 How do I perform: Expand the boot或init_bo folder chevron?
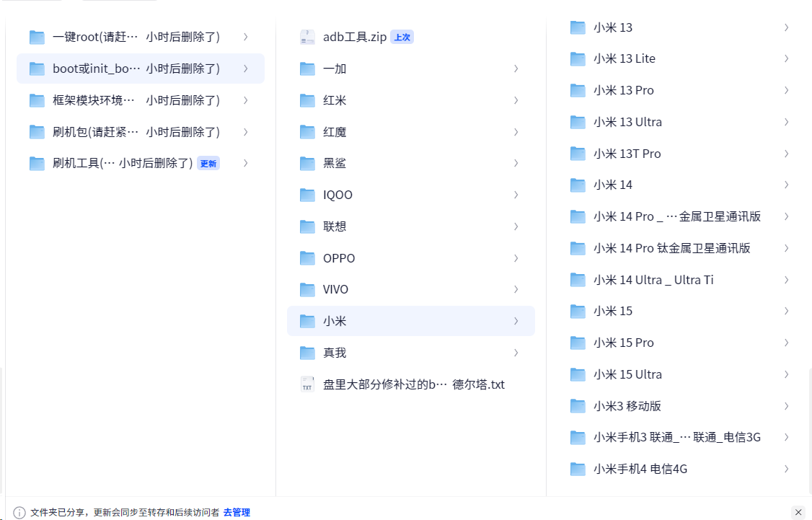245,69
